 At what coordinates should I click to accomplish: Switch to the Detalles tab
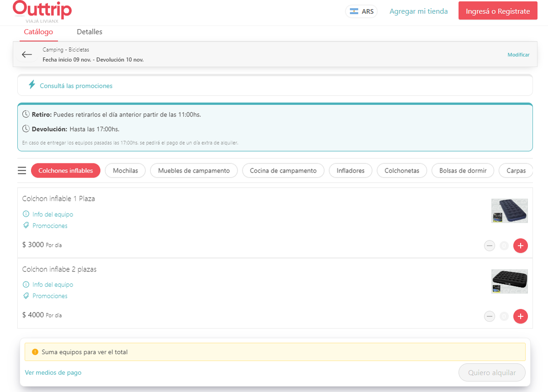click(x=90, y=32)
